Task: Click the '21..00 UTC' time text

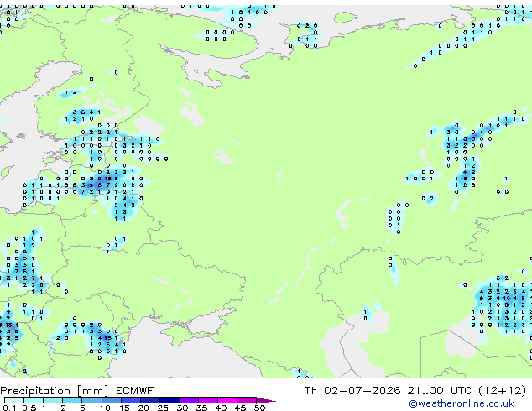Action: (x=440, y=391)
